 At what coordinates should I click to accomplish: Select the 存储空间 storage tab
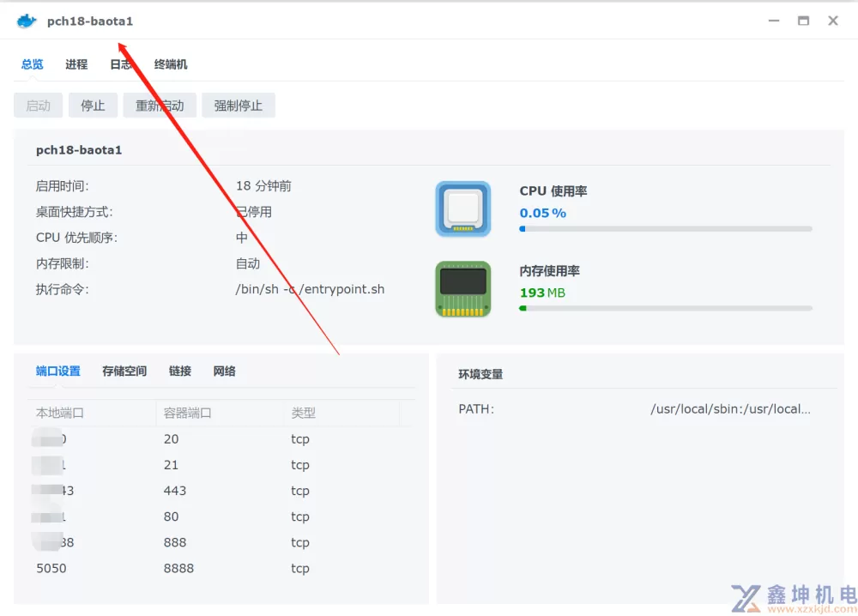124,371
